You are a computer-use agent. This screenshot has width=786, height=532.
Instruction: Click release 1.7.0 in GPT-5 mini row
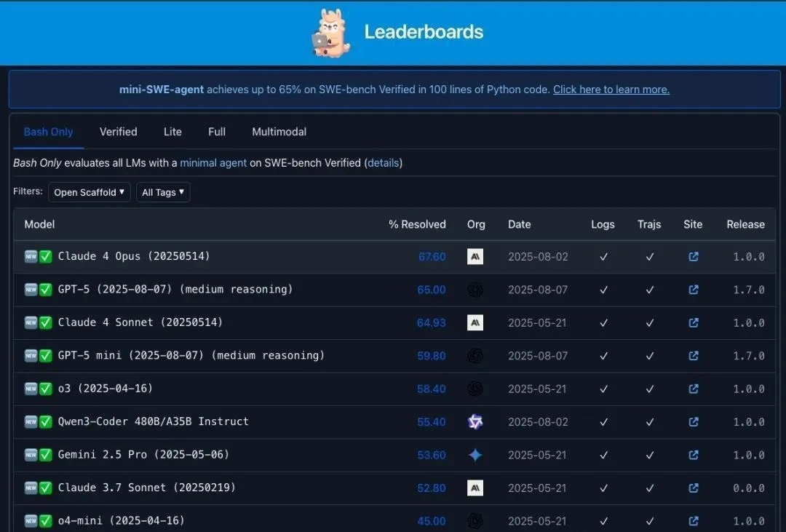tap(749, 356)
